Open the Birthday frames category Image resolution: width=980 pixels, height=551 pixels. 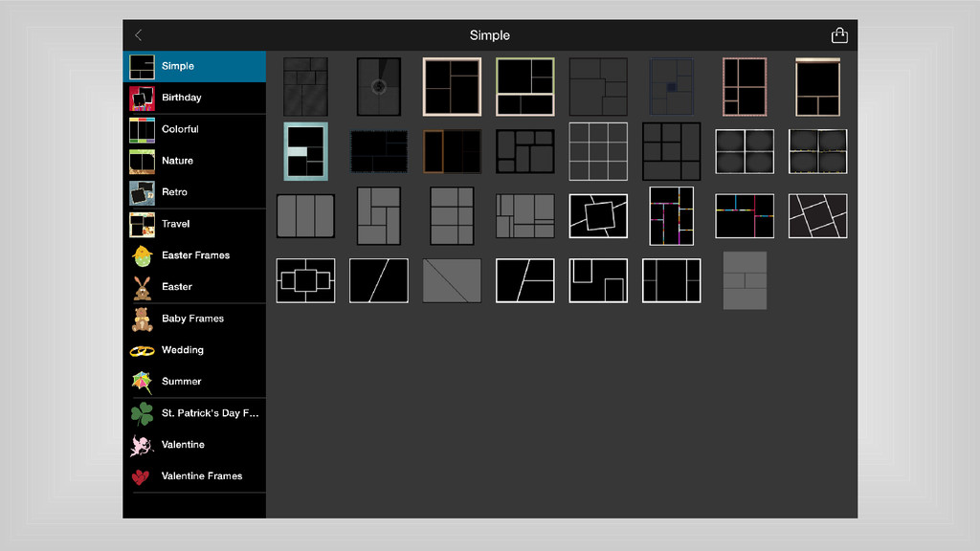tap(194, 98)
